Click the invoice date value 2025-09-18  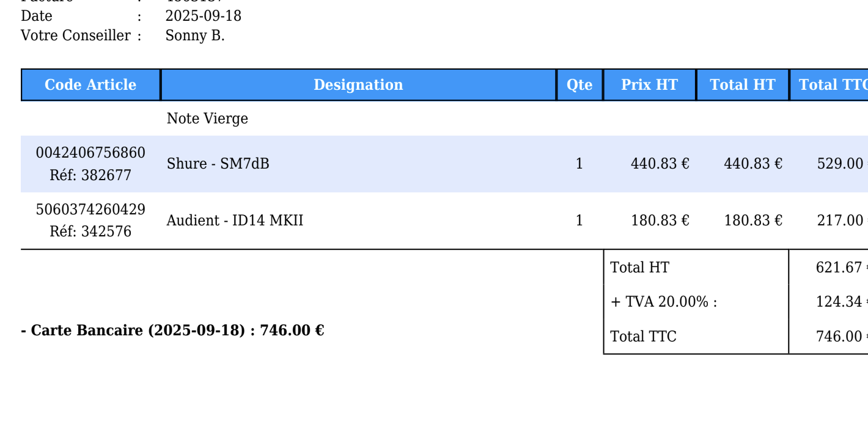click(x=204, y=16)
